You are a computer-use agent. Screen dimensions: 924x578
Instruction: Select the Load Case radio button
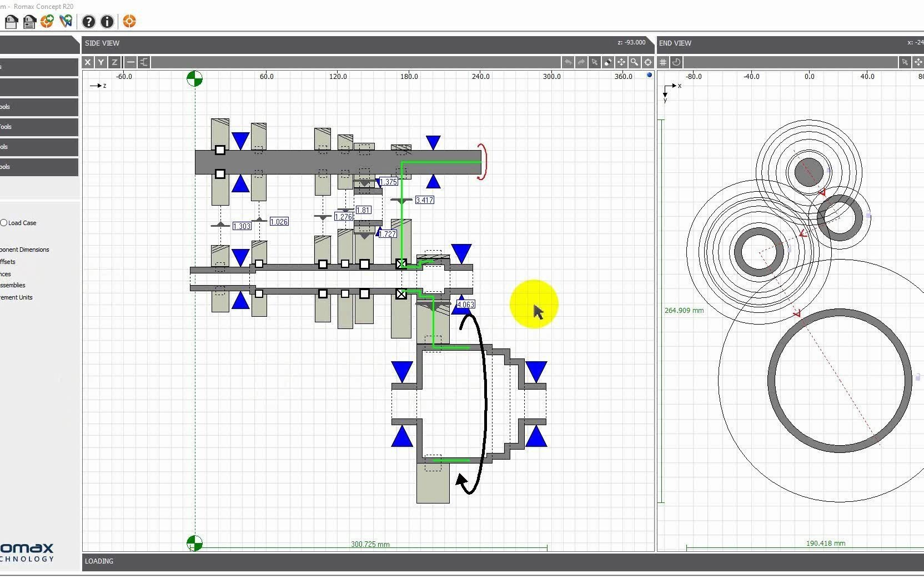pos(4,223)
